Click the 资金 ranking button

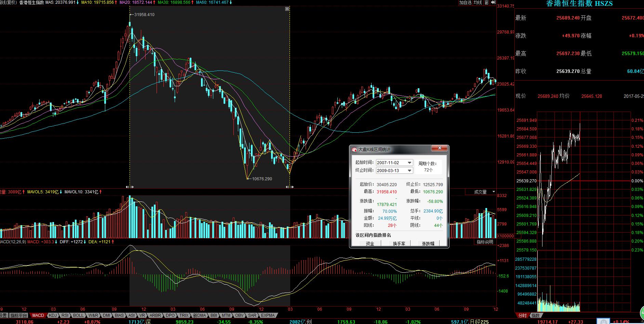coord(370,244)
